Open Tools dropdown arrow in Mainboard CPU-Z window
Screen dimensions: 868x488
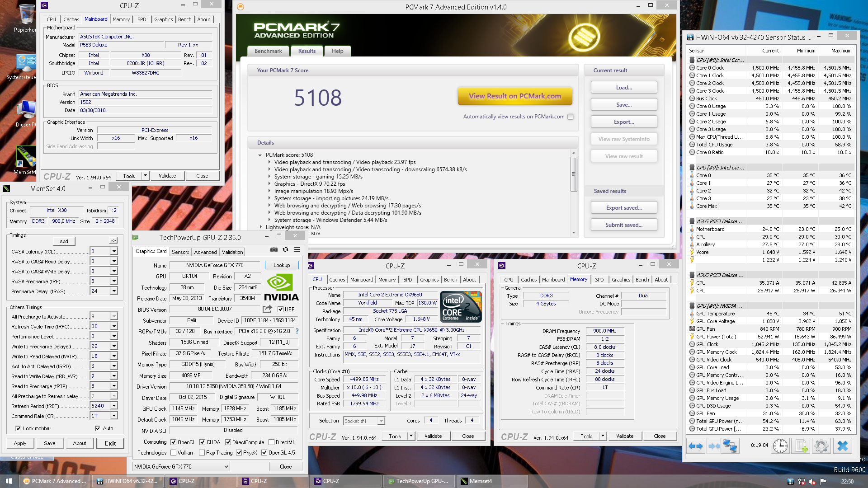pos(145,176)
